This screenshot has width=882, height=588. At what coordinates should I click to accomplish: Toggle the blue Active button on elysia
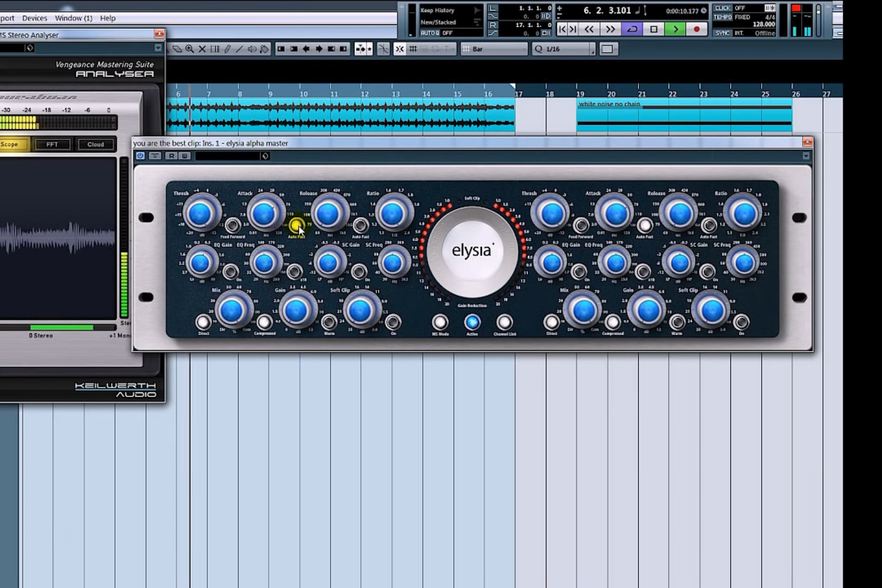[472, 322]
